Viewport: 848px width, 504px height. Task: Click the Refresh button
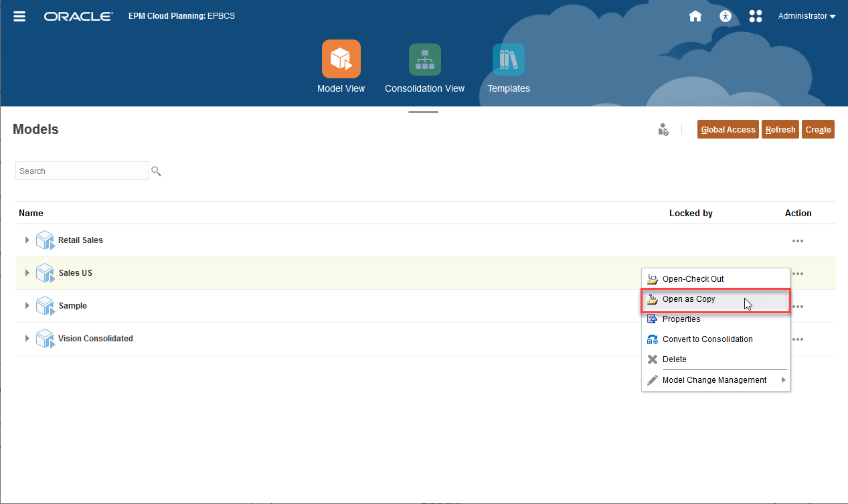780,130
